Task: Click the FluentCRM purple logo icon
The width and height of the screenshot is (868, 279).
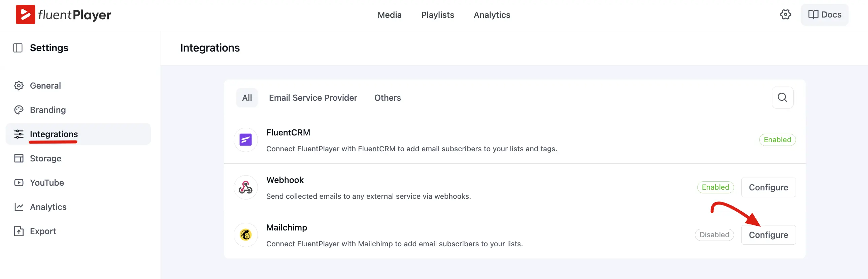Action: coord(246,140)
